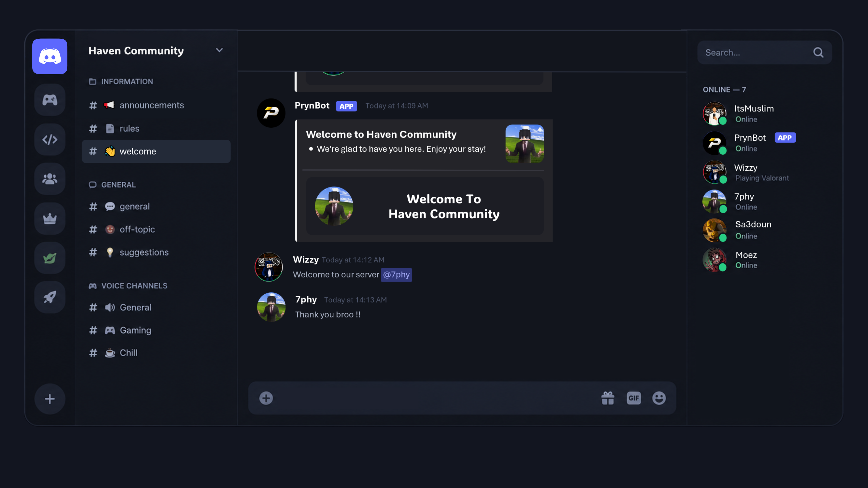868x488 pixels.
Task: Select the crown server icon
Action: (50, 219)
